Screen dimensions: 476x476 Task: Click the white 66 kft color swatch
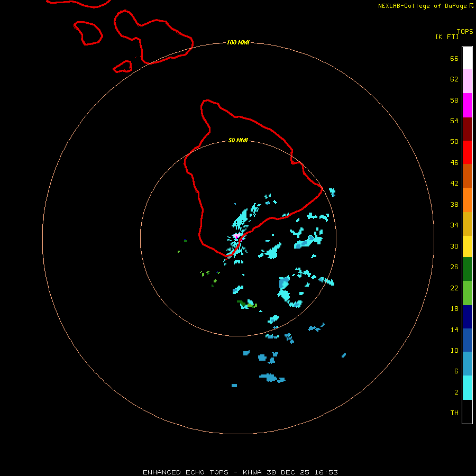point(467,58)
